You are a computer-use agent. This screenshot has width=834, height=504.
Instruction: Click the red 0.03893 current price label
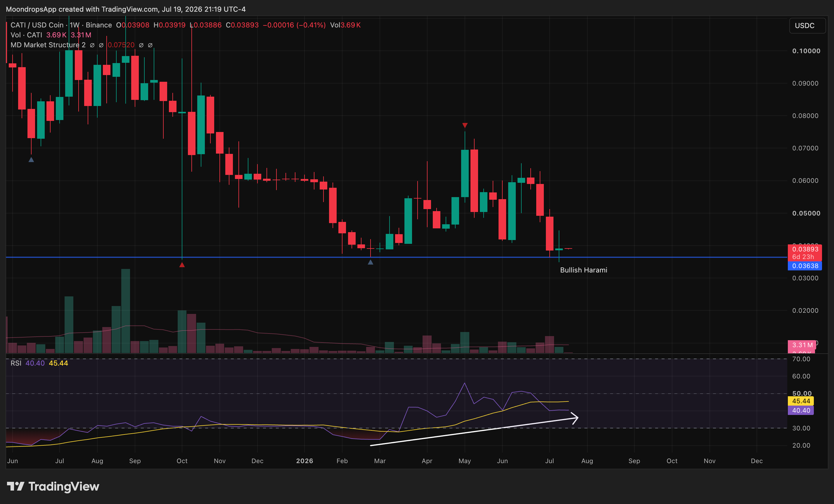tap(805, 249)
